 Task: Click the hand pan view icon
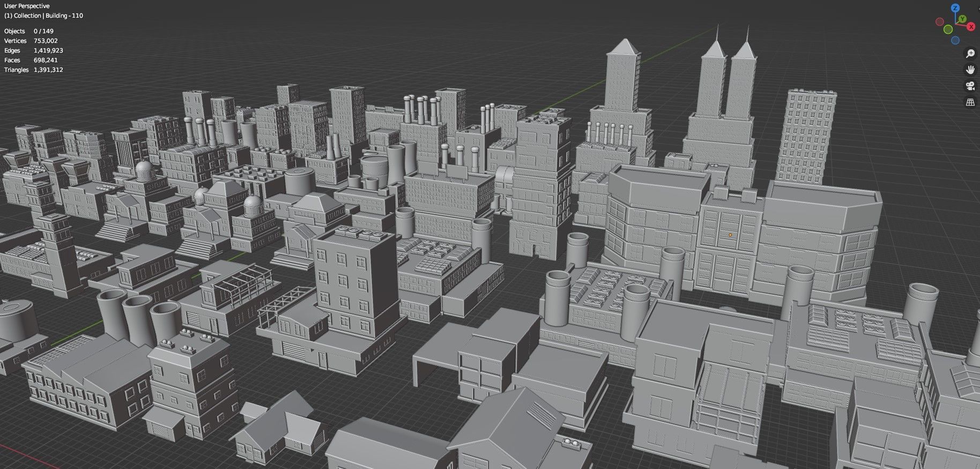(970, 69)
